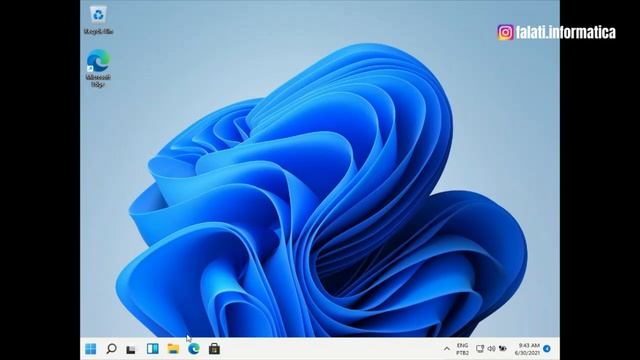This screenshot has height=360, width=640.
Task: Show hidden system tray icons
Action: coord(447,349)
